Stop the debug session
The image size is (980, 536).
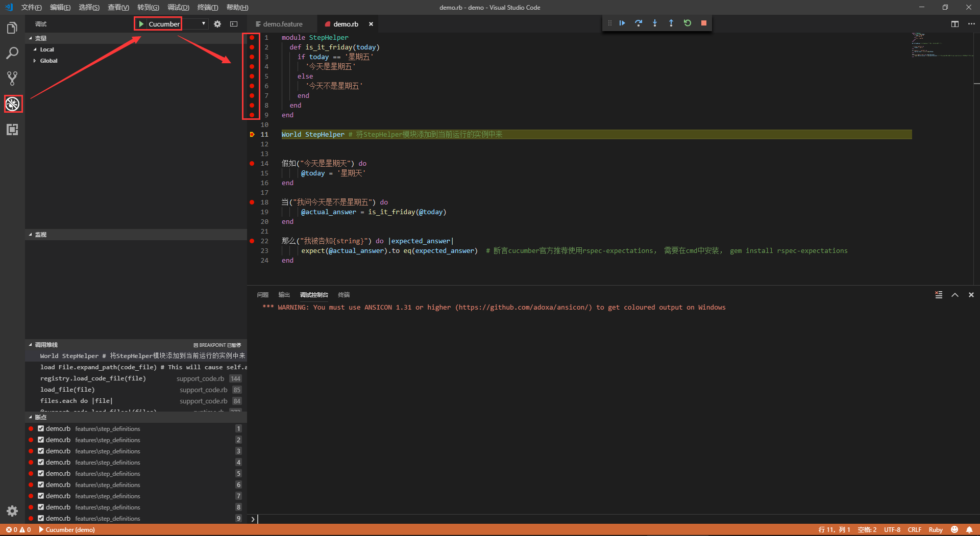(x=704, y=23)
